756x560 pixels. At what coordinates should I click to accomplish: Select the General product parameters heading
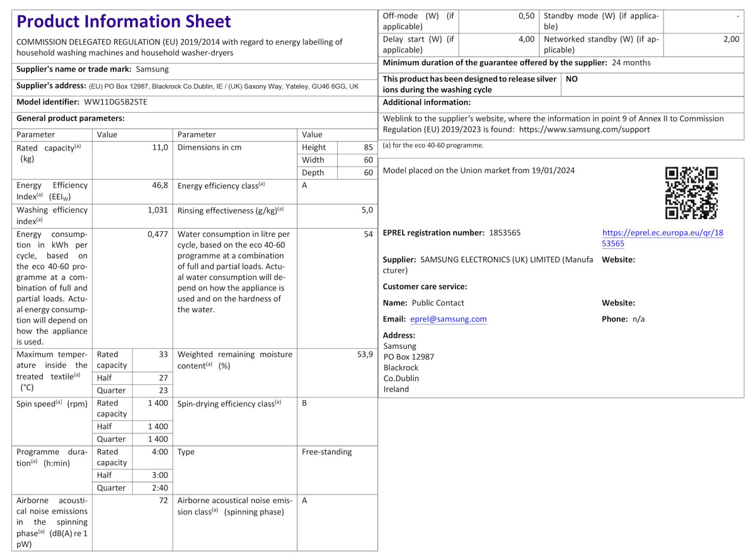click(x=71, y=118)
